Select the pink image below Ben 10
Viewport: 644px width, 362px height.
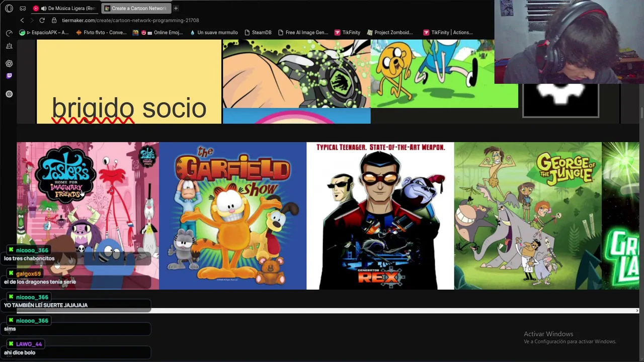296,116
